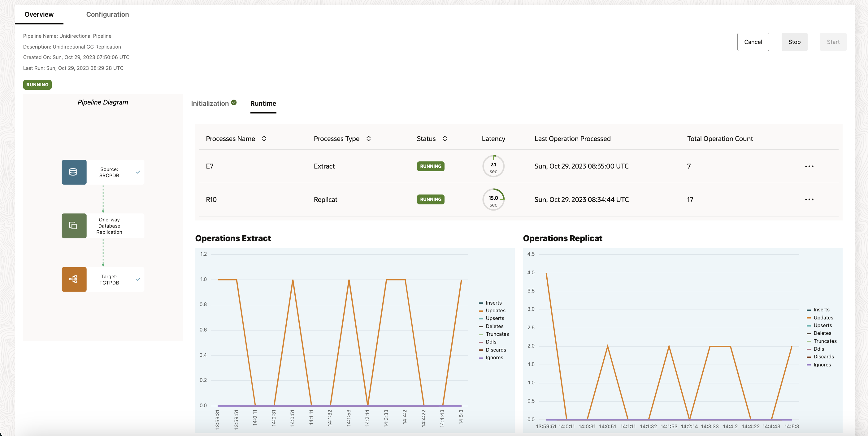
Task: Click the One-way Database Replication icon
Action: (x=74, y=225)
